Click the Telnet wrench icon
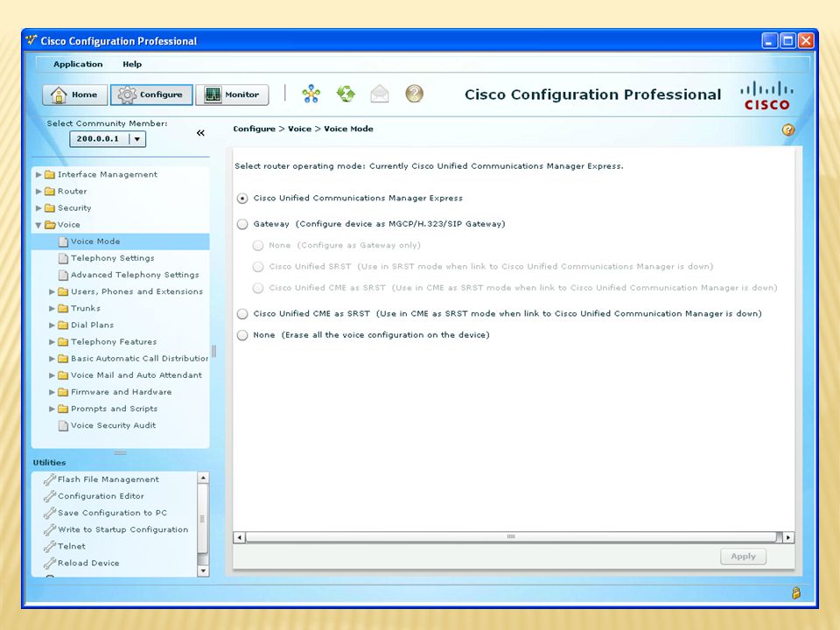This screenshot has height=630, width=840. (x=50, y=546)
